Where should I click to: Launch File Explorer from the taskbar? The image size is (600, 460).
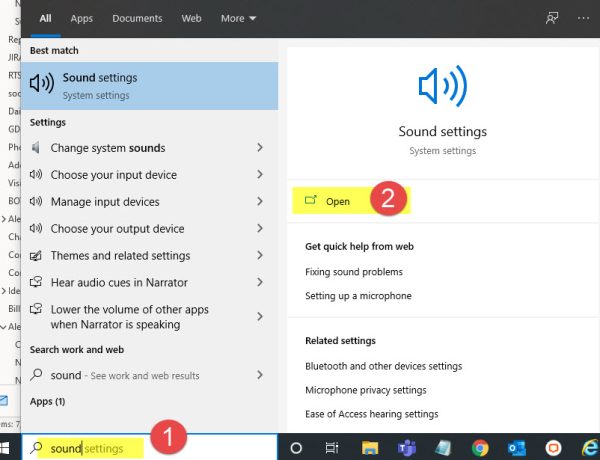point(369,448)
